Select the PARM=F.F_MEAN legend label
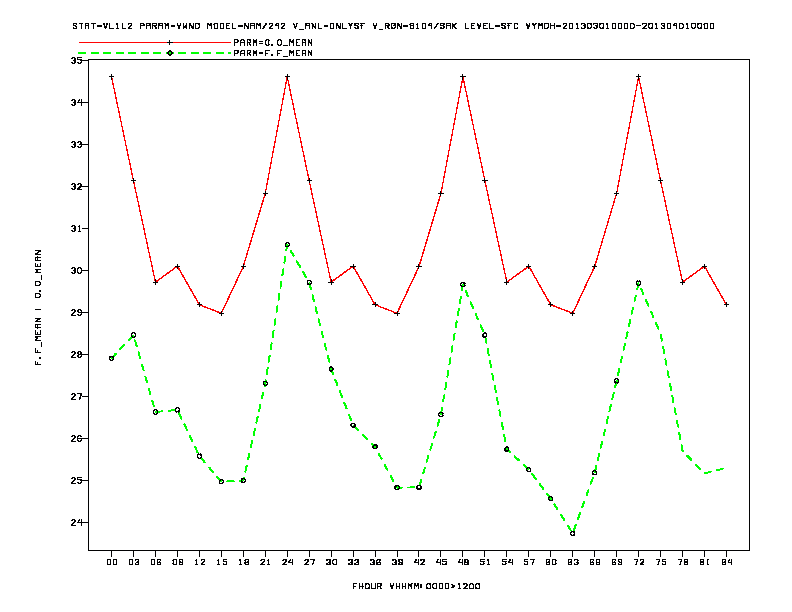 coord(273,53)
